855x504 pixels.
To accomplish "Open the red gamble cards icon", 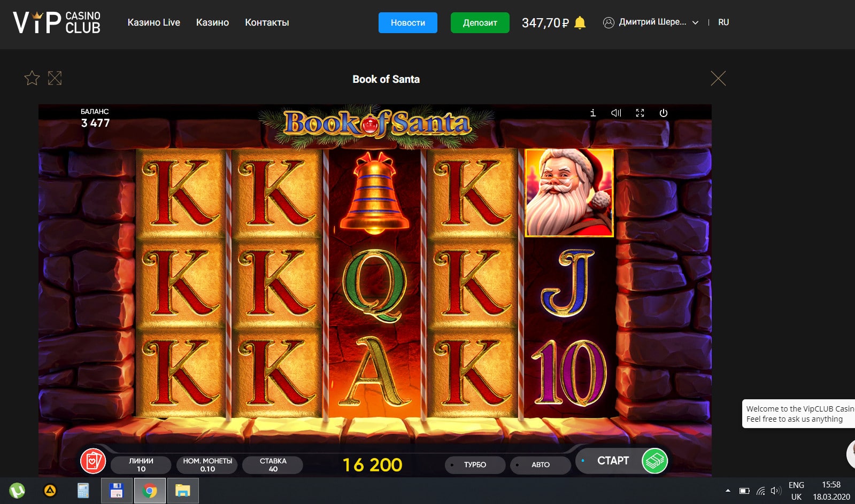I will (93, 461).
